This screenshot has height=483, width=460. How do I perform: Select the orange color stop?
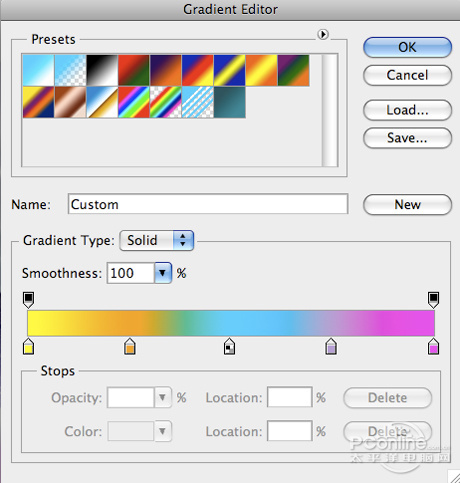point(130,346)
